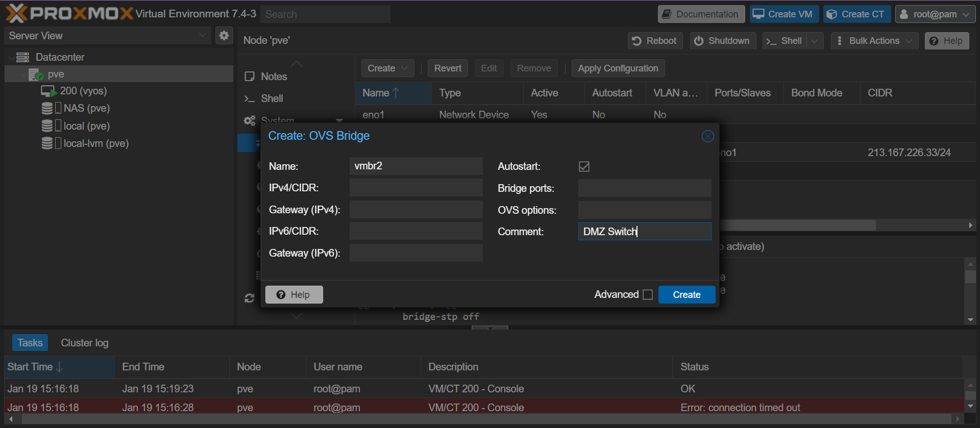
Task: Click the IPv4/CIDR input field
Action: pyautogui.click(x=416, y=188)
